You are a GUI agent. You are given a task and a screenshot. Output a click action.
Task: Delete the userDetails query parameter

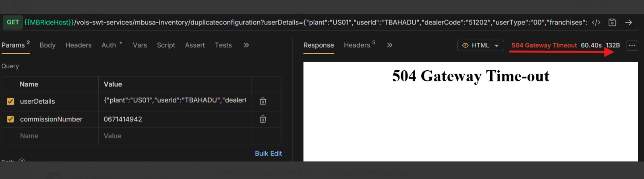click(263, 101)
